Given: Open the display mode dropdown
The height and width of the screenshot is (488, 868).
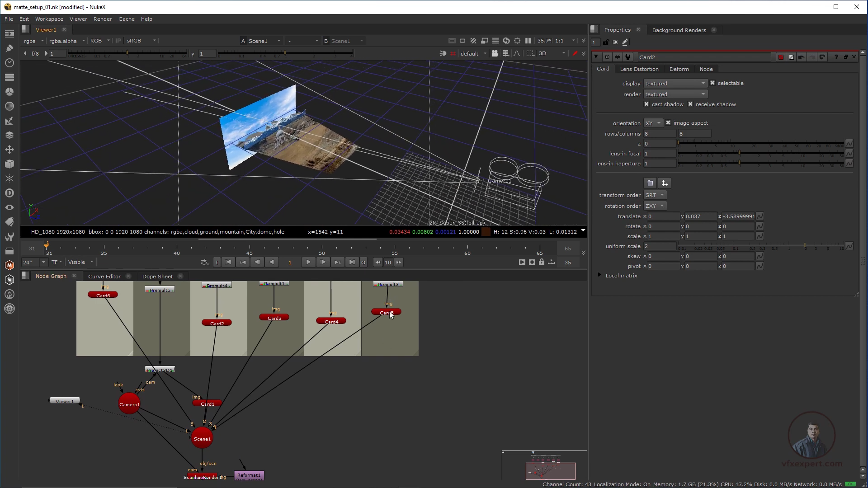Looking at the screenshot, I should point(675,84).
